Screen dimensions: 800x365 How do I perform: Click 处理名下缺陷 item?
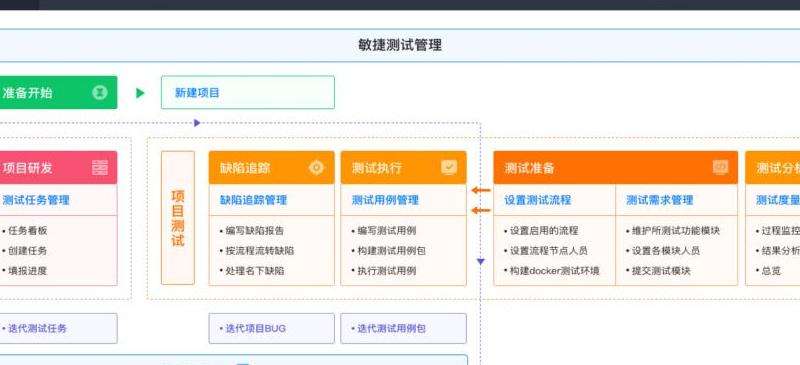tap(255, 271)
